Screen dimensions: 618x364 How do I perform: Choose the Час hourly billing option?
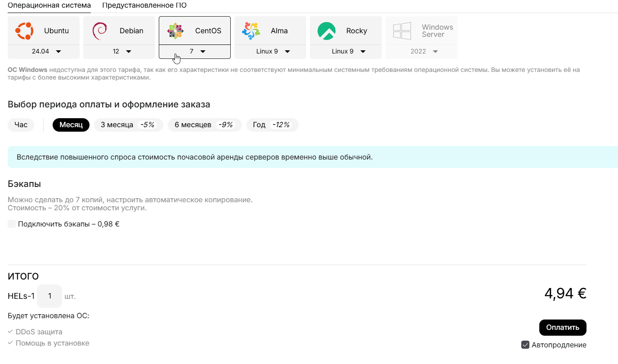(x=21, y=125)
